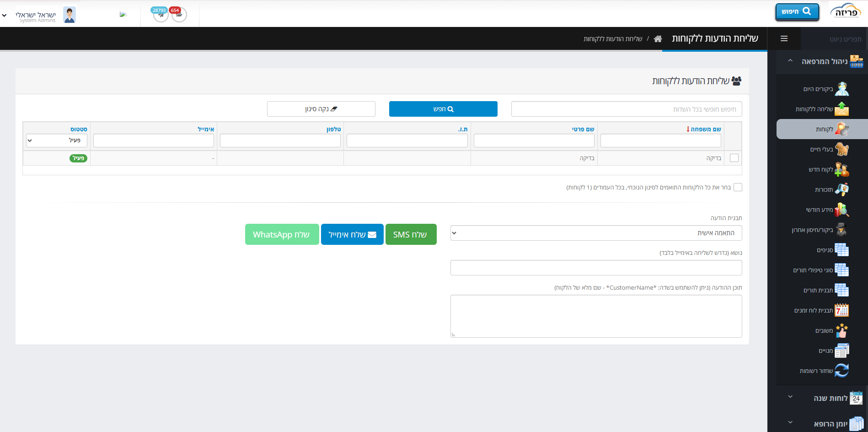Open appointment template (תבנית תורים) icon
Screen dimensions: 868x432
[x=841, y=290]
